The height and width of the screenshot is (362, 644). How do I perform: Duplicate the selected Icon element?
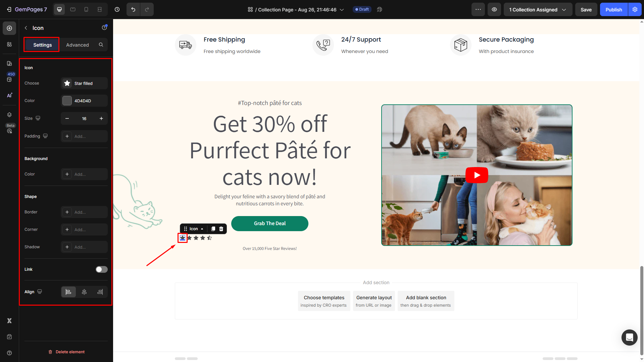[213, 229]
